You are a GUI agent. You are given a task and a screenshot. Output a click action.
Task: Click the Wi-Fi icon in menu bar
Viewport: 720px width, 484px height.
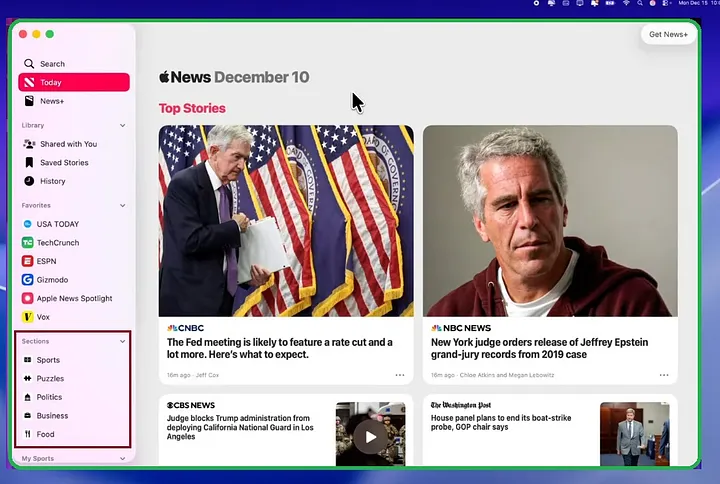(x=625, y=3)
